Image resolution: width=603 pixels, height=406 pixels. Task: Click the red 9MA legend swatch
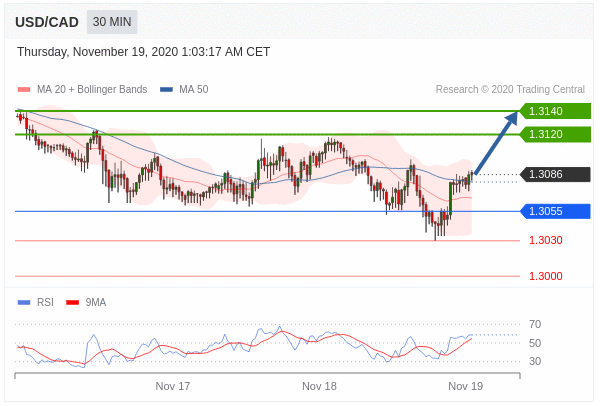(73, 303)
